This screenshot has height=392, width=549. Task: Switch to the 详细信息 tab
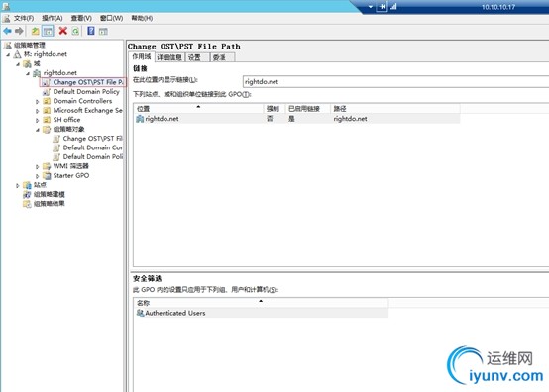point(169,57)
